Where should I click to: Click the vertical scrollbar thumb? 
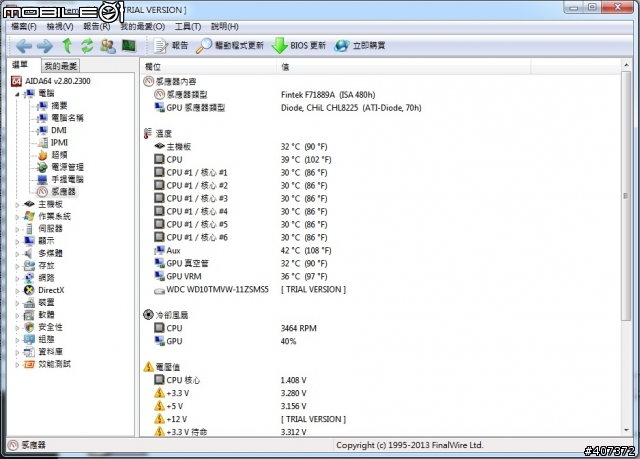[626, 196]
